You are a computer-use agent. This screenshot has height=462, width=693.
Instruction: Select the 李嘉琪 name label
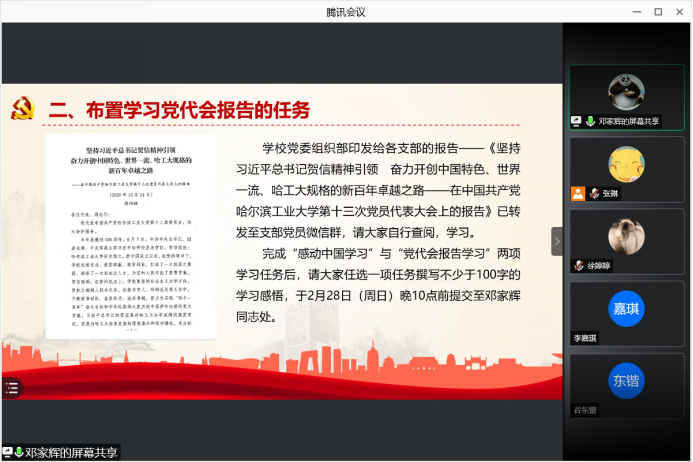[585, 338]
